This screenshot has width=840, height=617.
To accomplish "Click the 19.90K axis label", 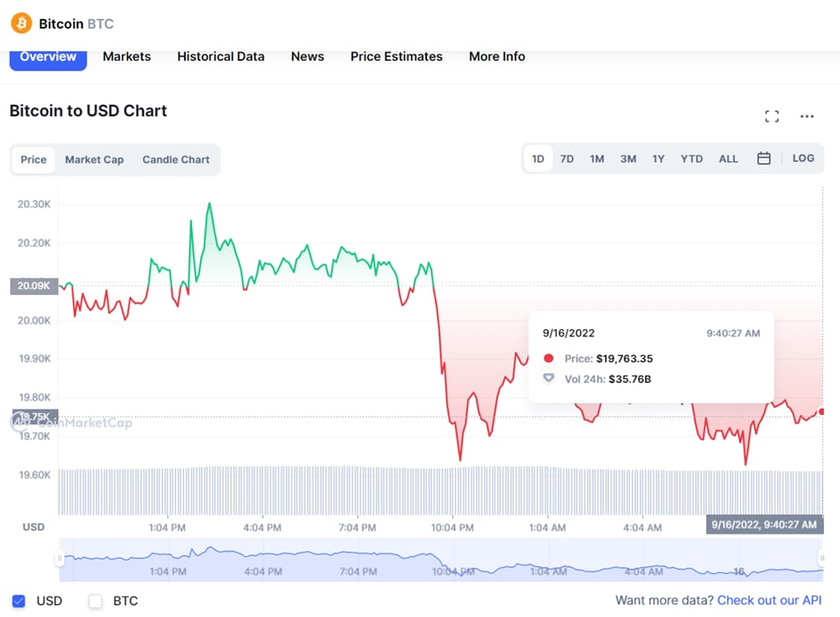I will click(35, 359).
